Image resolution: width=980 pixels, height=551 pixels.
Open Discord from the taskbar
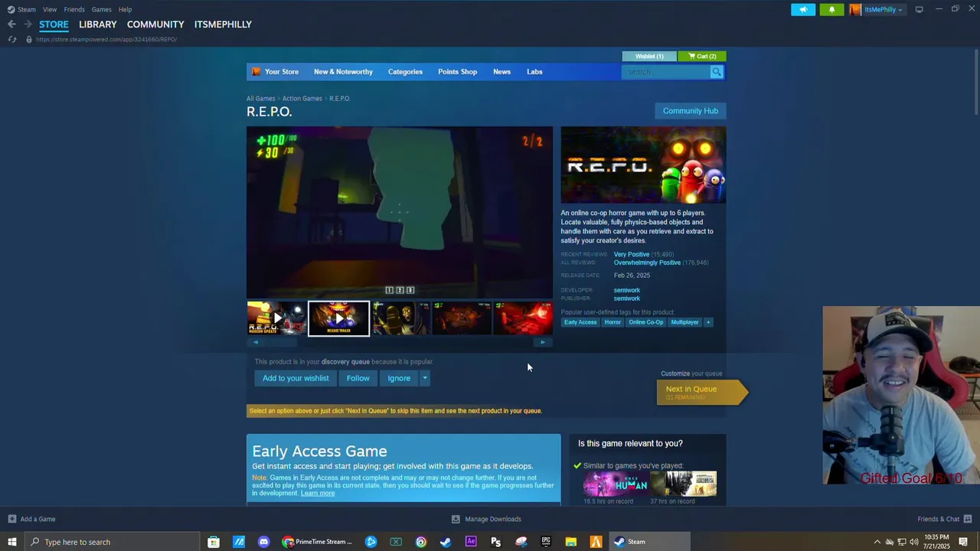[264, 542]
